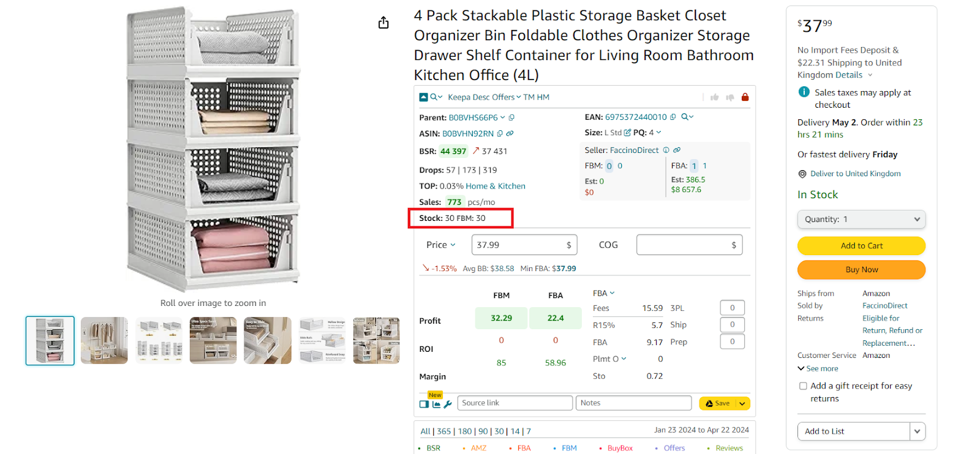Viewport: 980px width, 454px height.
Task: Click the Add to Cart button
Action: coord(861,245)
